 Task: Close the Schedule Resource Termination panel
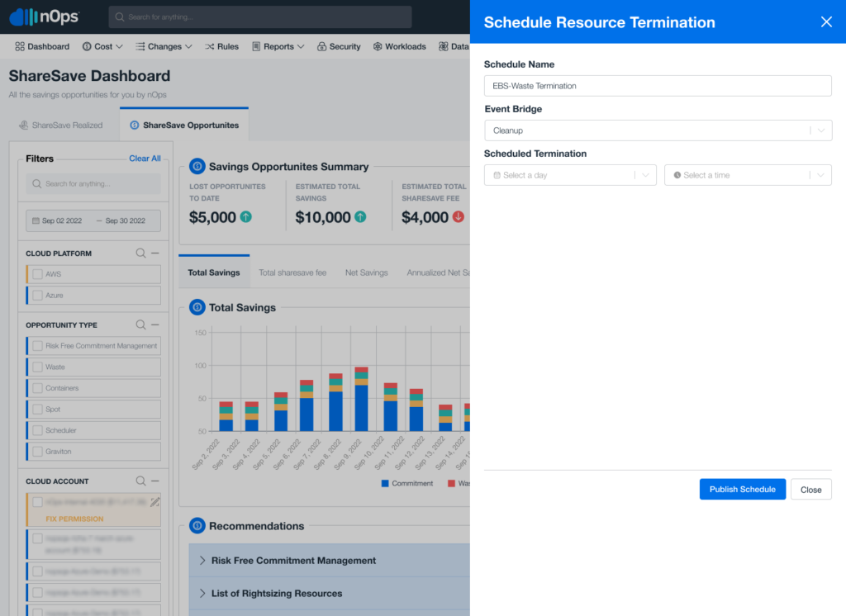(826, 21)
